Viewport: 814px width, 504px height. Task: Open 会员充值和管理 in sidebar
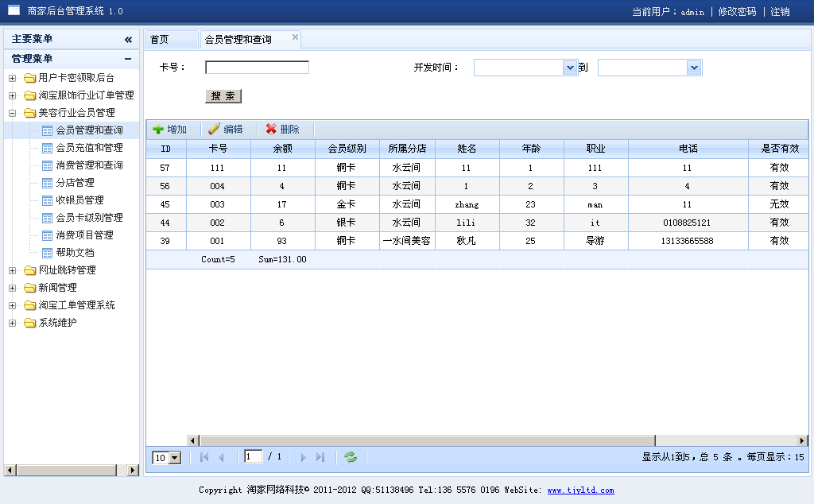click(x=89, y=148)
